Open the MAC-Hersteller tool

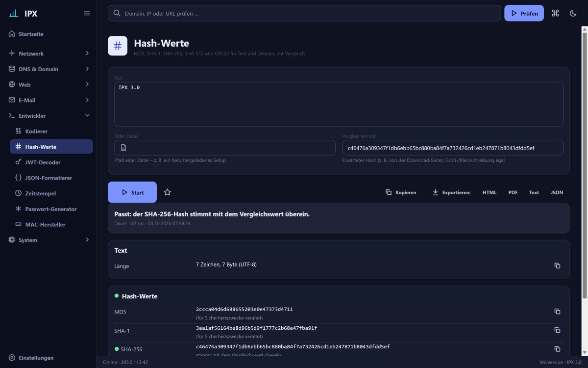[51, 225]
